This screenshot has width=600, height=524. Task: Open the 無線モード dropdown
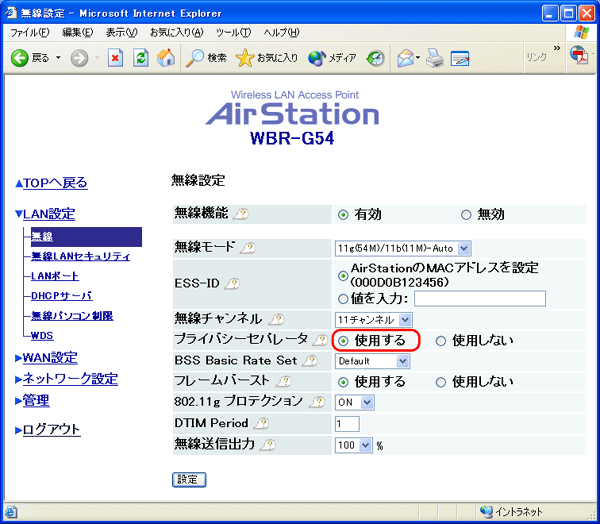[x=403, y=248]
